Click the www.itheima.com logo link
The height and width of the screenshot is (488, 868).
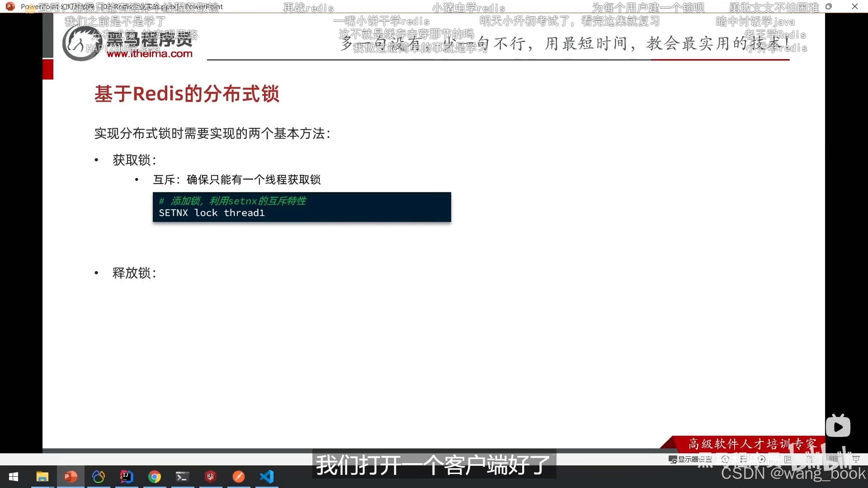pos(149,54)
